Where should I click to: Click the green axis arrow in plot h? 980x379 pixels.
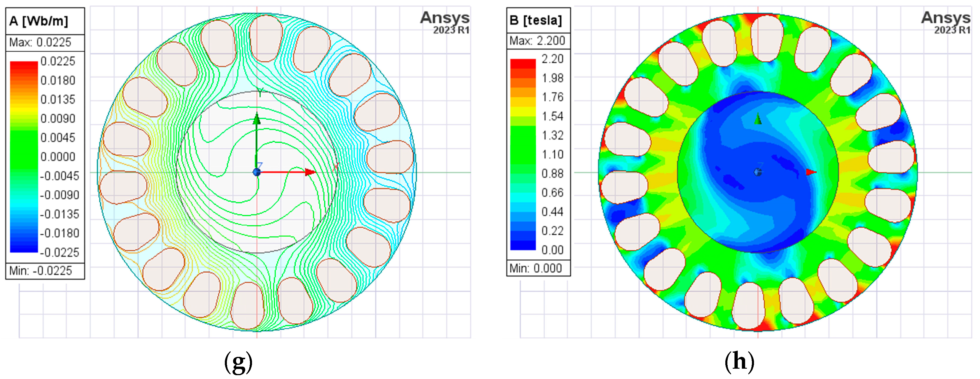(758, 119)
